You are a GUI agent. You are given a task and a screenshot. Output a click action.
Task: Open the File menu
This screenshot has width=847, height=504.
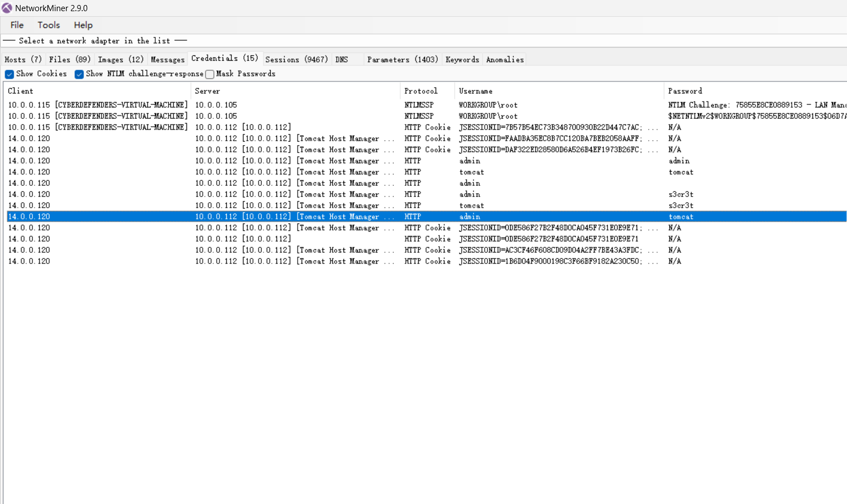click(x=17, y=25)
